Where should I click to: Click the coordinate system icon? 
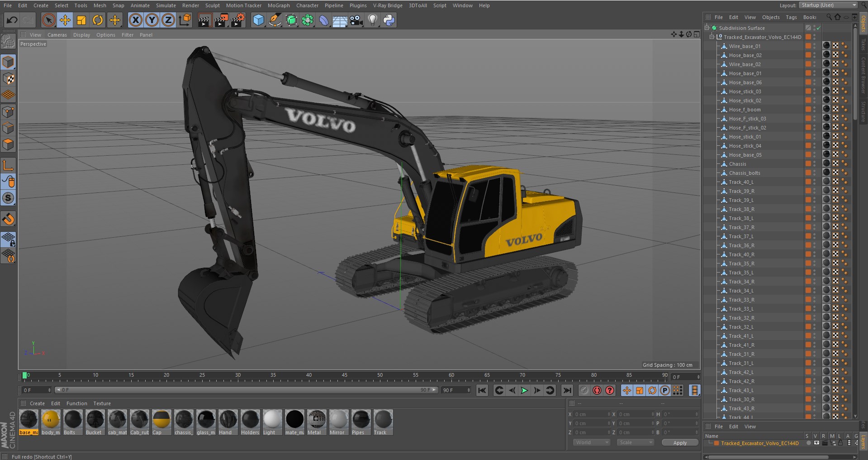pos(185,20)
